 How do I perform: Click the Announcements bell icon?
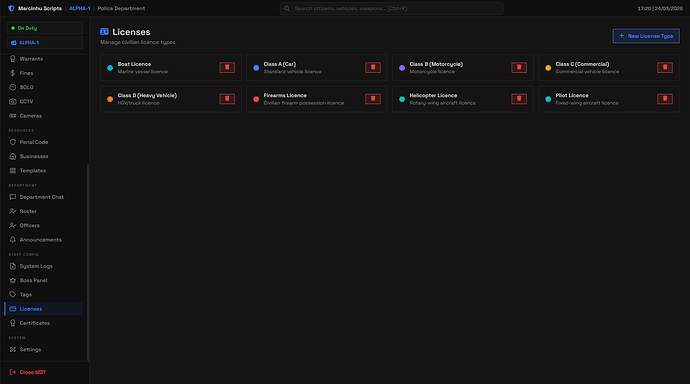(13, 240)
